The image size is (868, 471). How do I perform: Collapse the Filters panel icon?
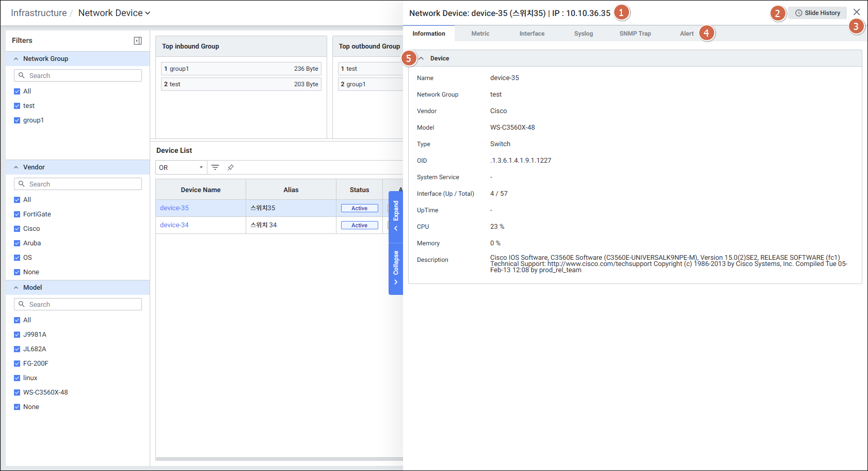pos(138,41)
